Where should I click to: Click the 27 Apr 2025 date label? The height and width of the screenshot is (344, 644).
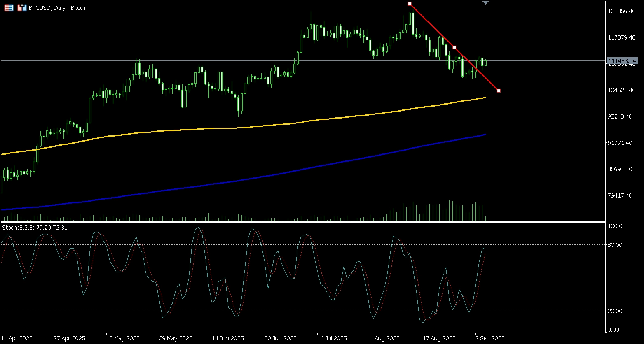coord(70,338)
